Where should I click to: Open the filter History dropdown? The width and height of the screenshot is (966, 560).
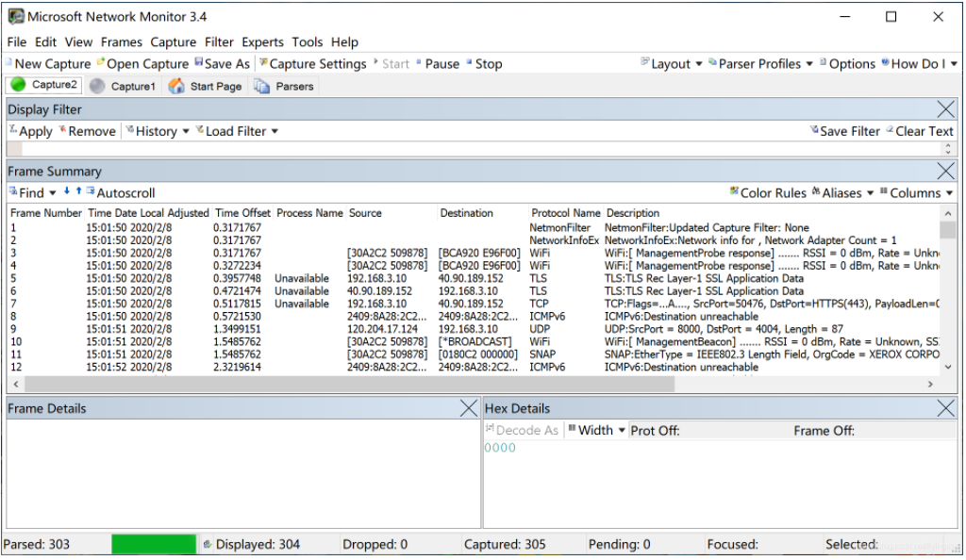(x=158, y=132)
